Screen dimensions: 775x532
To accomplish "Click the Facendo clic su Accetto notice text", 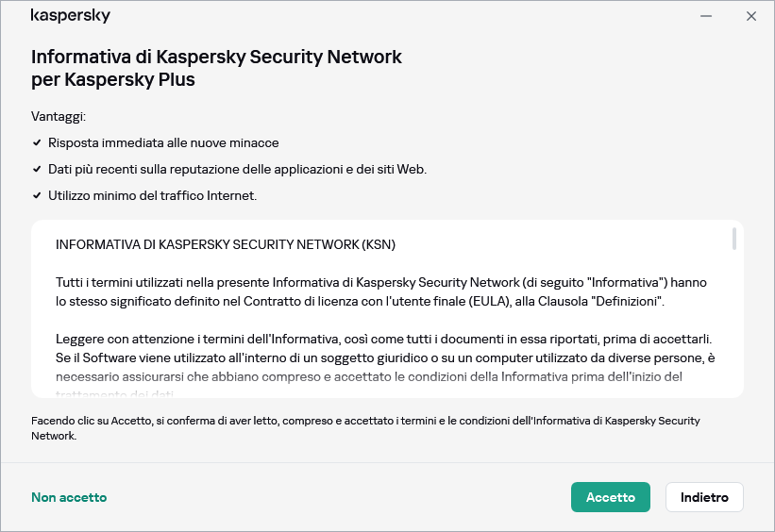I will [x=365, y=428].
